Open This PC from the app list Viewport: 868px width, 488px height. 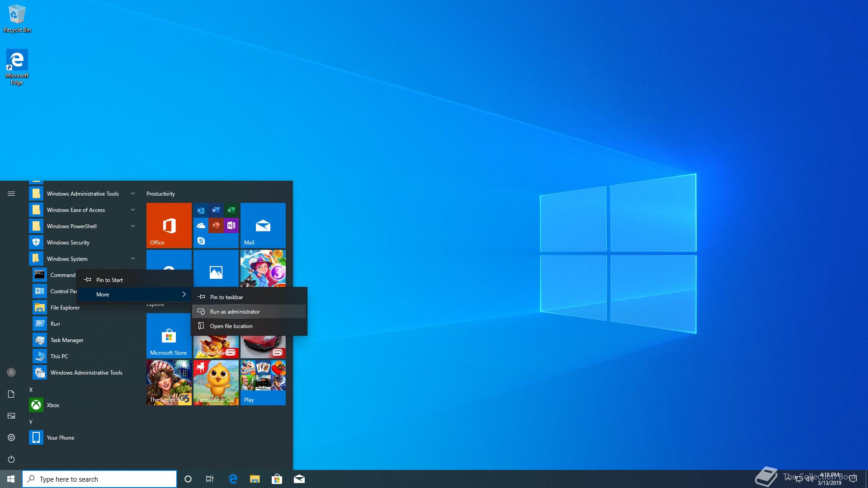[x=85, y=356]
